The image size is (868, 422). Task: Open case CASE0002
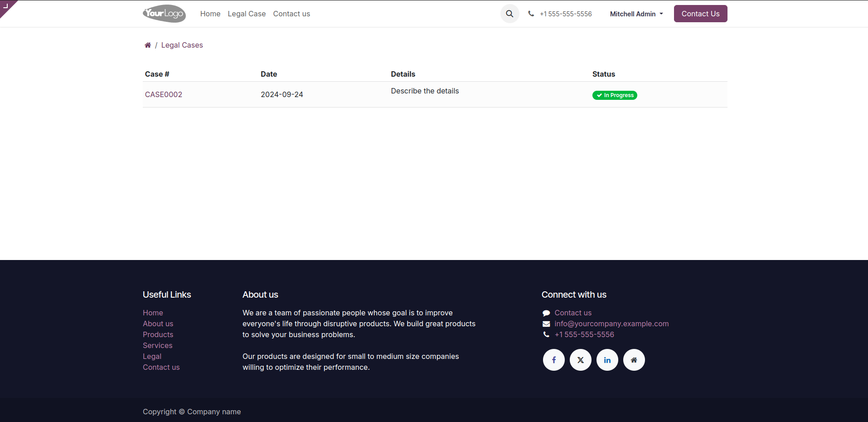pos(164,94)
